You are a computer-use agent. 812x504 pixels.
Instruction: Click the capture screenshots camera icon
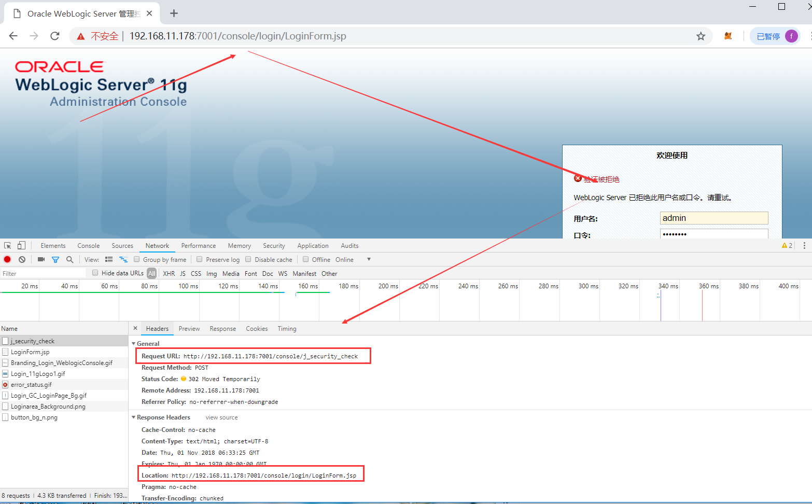tap(41, 259)
